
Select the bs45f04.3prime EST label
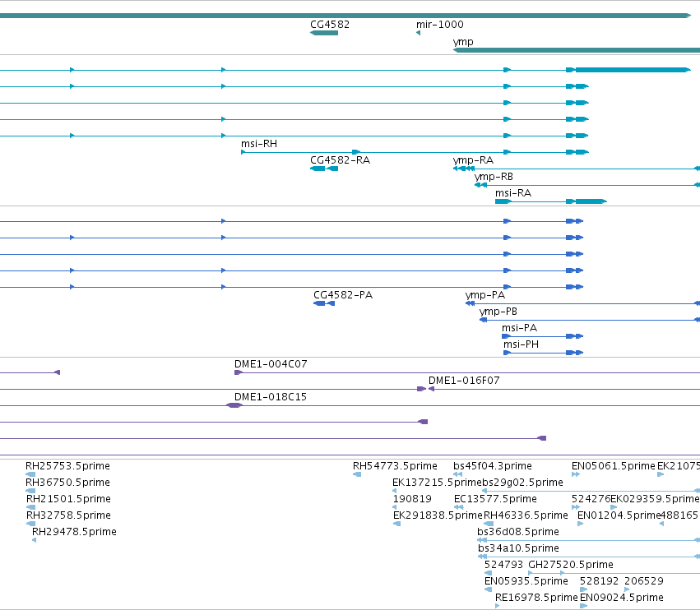493,466
